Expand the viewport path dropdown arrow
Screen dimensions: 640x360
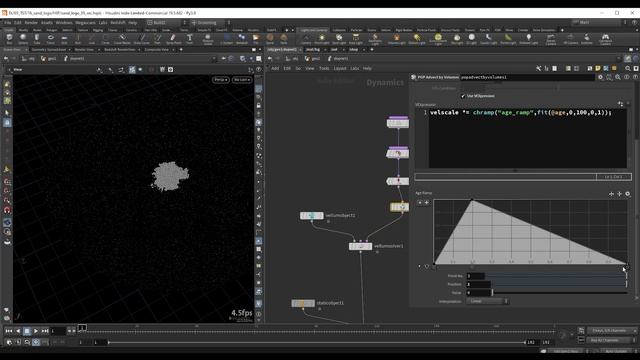point(214,58)
